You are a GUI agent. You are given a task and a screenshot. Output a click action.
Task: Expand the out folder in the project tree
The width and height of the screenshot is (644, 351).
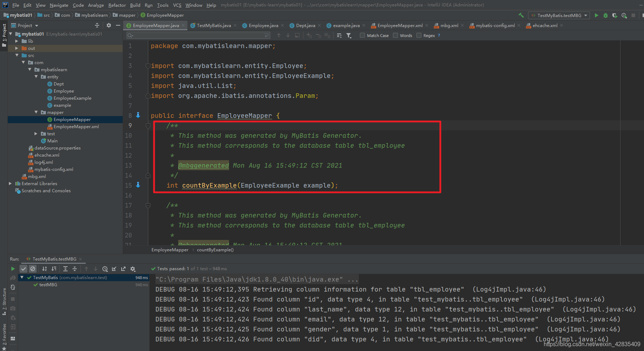pos(17,48)
